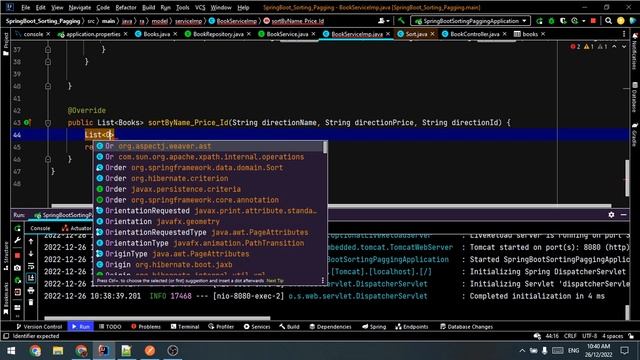Run with Coverage from top toolbar
The width and height of the screenshot is (640, 360).
pyautogui.click(x=563, y=21)
